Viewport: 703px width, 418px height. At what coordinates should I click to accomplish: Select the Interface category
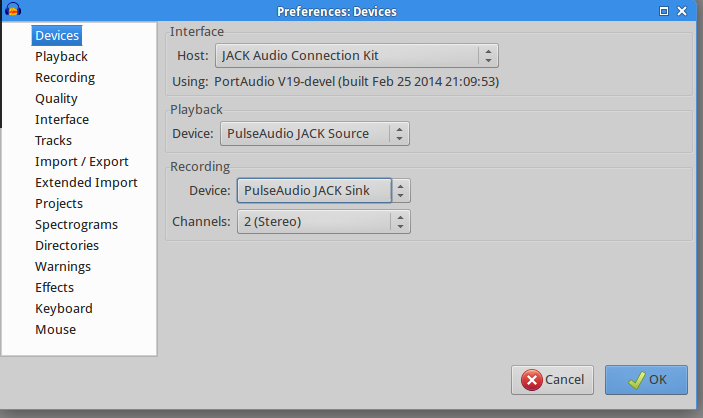(62, 120)
